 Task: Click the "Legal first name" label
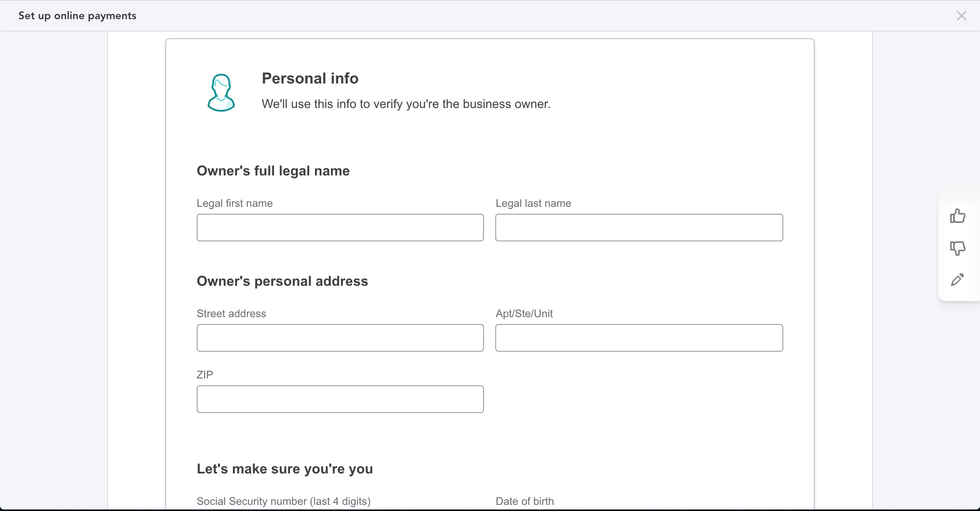point(235,203)
